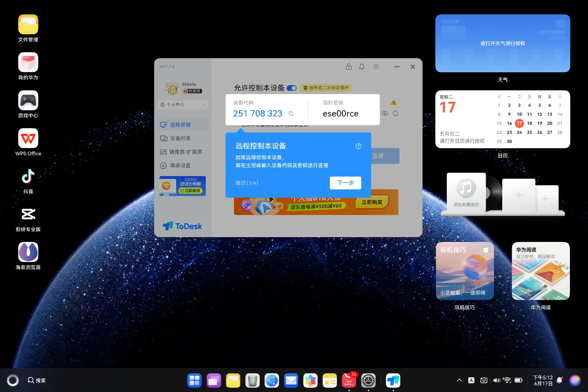Refresh the temporary password
The height and width of the screenshot is (392, 588).
click(x=395, y=114)
